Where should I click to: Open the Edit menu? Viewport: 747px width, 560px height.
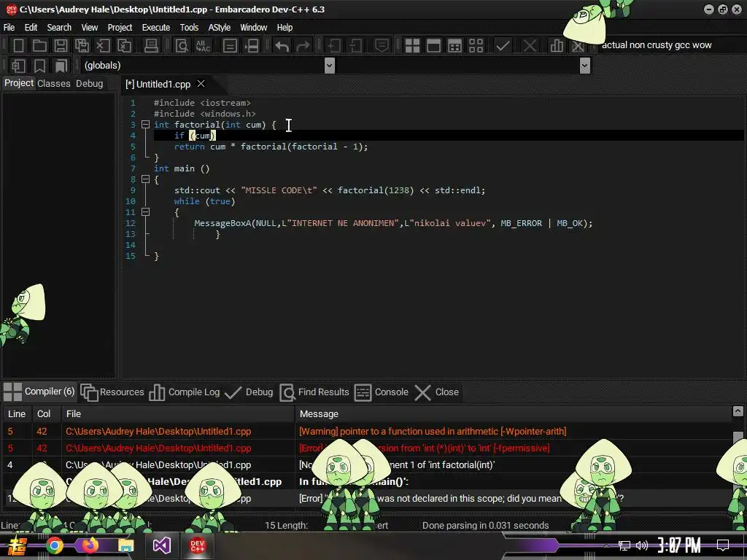pyautogui.click(x=31, y=28)
